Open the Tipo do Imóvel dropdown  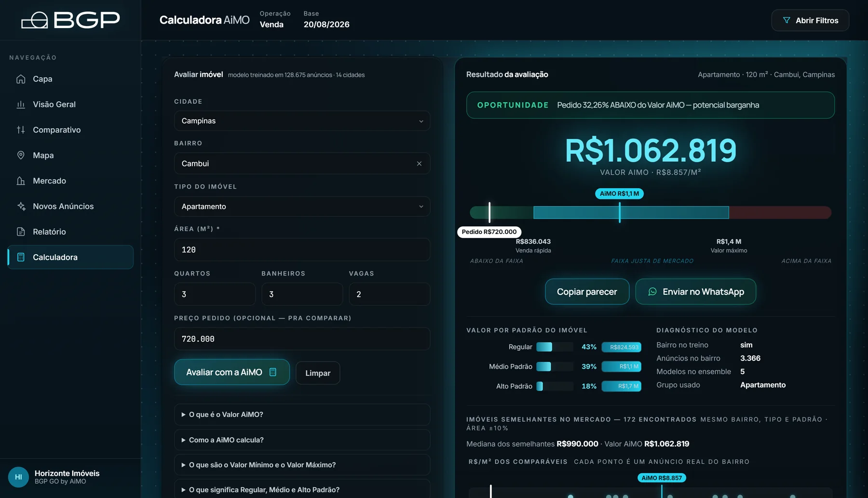pos(302,207)
